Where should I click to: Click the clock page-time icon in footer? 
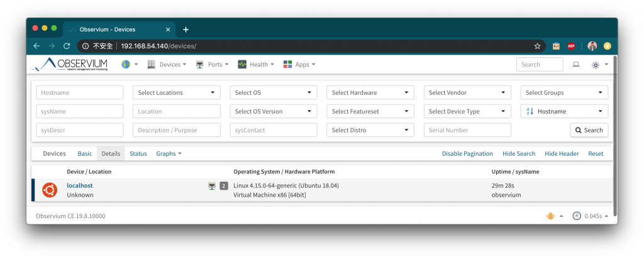coord(577,216)
